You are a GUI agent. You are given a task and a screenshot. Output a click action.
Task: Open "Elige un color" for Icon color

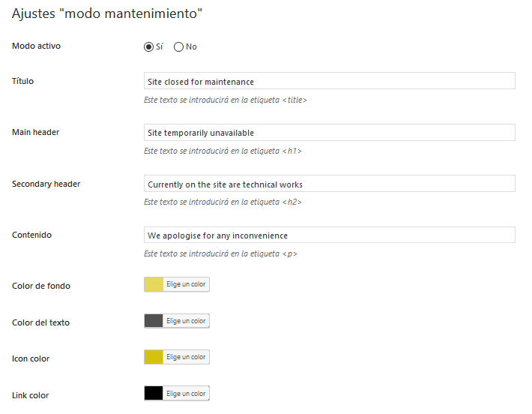point(186,357)
